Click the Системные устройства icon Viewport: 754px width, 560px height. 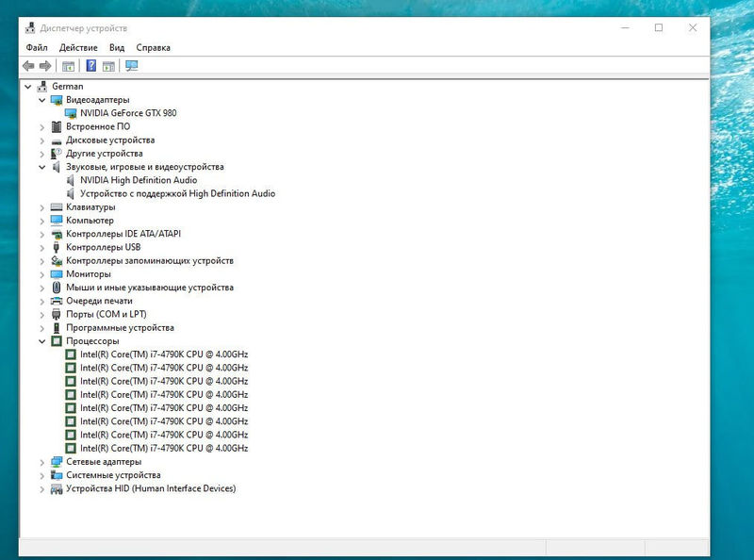(x=57, y=475)
